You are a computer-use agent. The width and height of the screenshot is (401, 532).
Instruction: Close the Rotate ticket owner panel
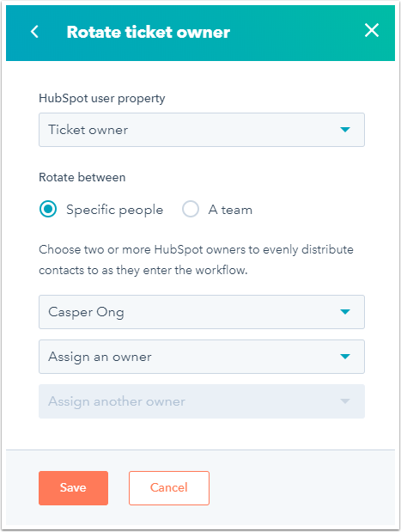coord(372,30)
